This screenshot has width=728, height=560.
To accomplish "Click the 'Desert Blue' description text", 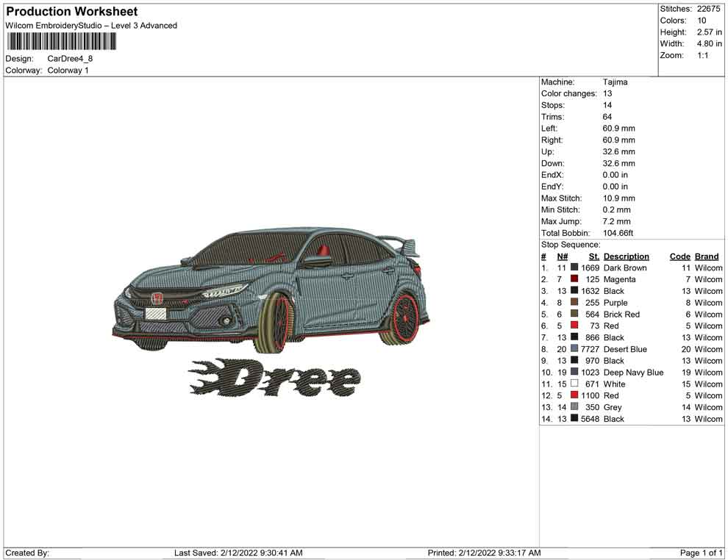I will coord(625,349).
